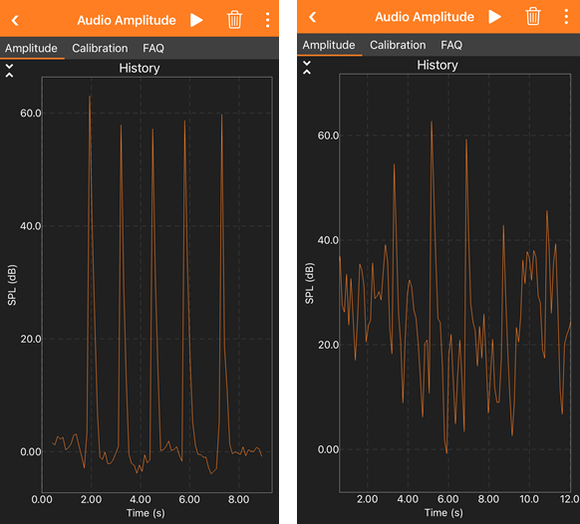Tap the right History graph plot area
Viewport: 580px width, 524px height.
[x=455, y=283]
